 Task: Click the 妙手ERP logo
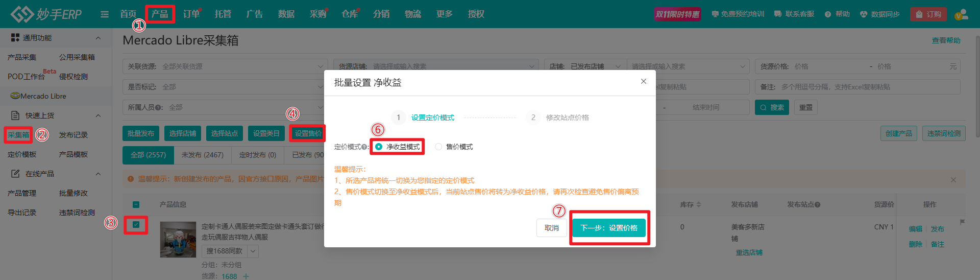(x=46, y=14)
